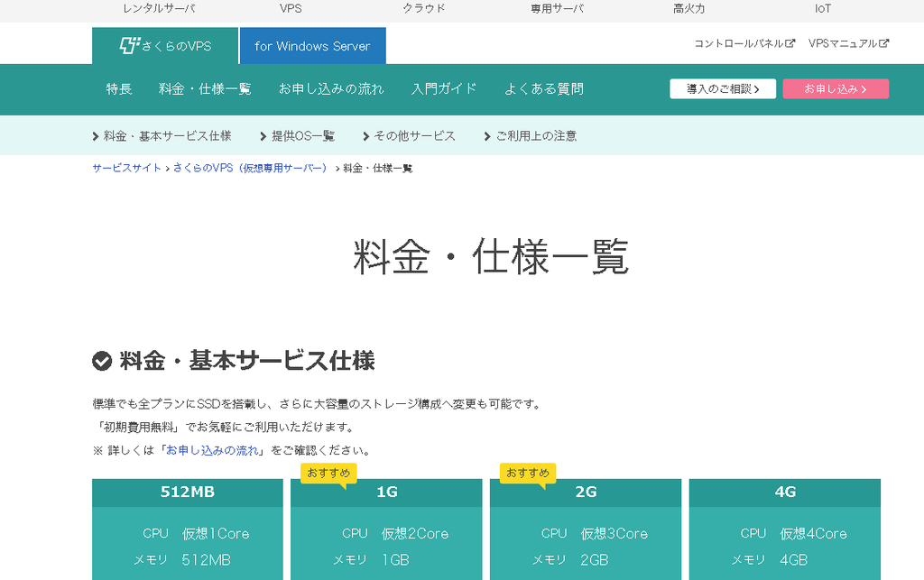The image size is (924, 580).
Task: Go to レンタルサーバ in top bar
Action: click(x=159, y=8)
